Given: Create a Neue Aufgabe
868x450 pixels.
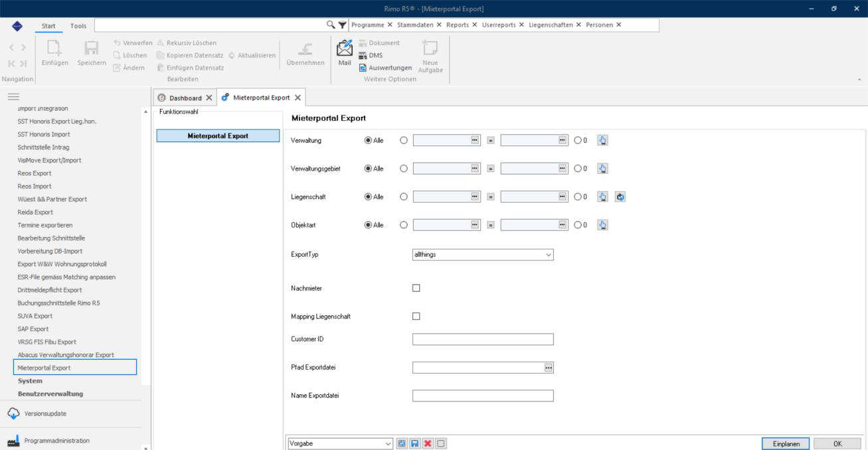Looking at the screenshot, I should click(430, 56).
